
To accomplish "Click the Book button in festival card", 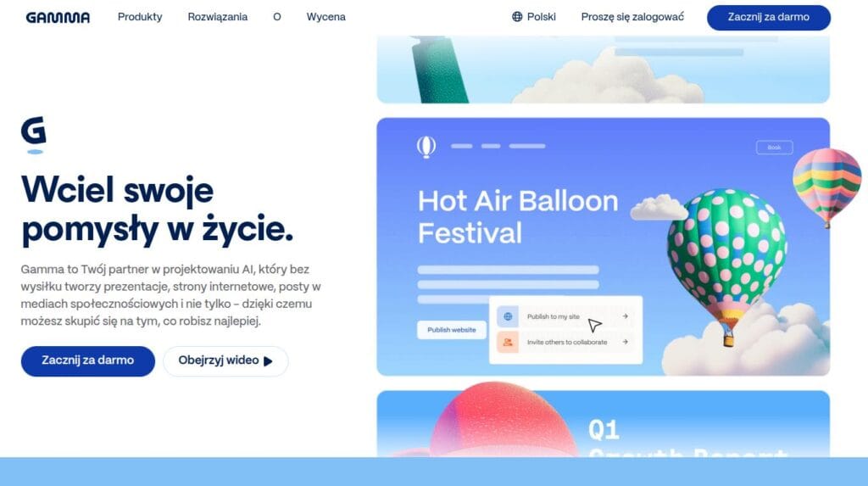I will click(775, 148).
